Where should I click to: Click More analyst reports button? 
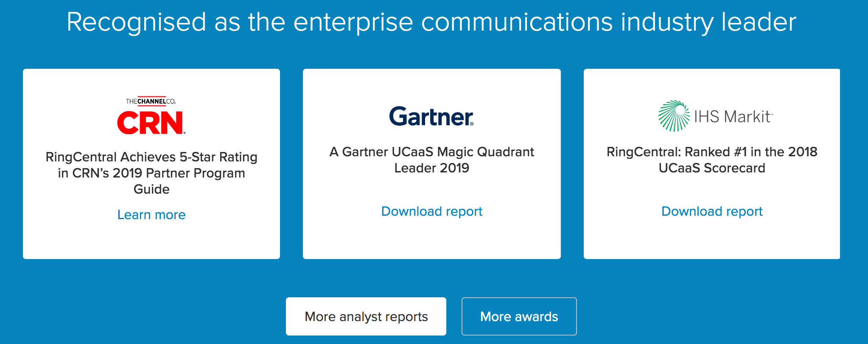coord(366,316)
